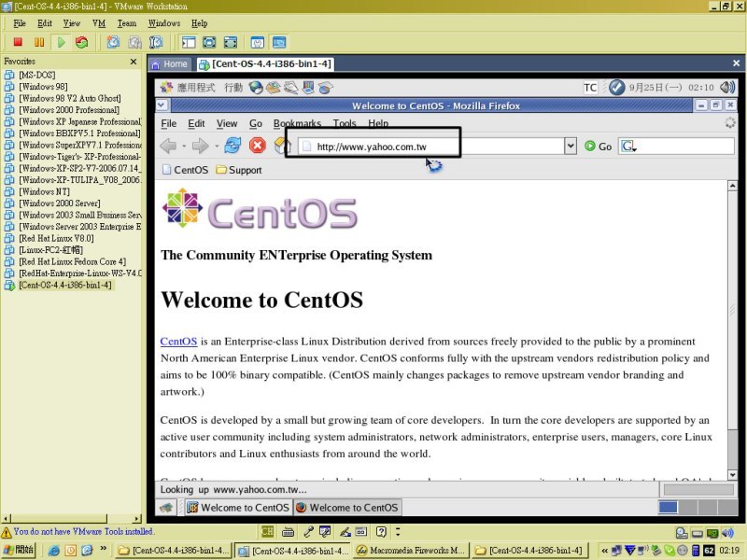Click the page vertical scrollbar down arrow

click(x=733, y=474)
